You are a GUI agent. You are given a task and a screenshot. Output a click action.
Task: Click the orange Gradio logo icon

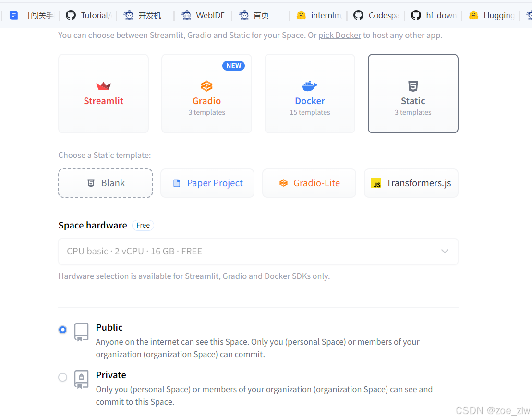point(206,86)
